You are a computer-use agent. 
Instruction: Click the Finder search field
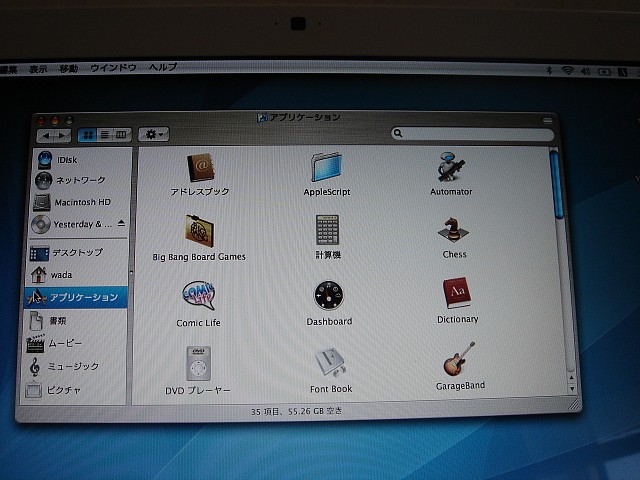pos(472,134)
